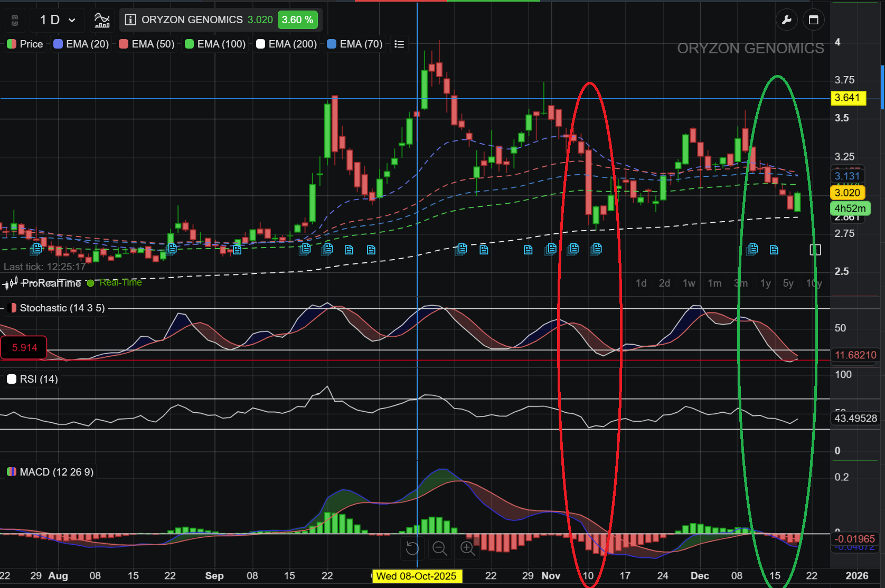Image resolution: width=885 pixels, height=588 pixels.
Task: Click the detach window icon beside the wrench
Action: 814,20
